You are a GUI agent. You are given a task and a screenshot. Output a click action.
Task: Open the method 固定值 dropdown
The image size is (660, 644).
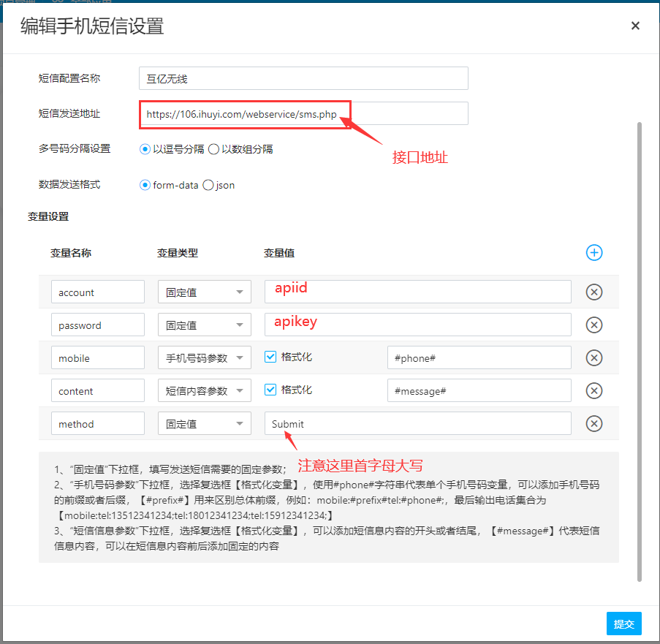(204, 423)
